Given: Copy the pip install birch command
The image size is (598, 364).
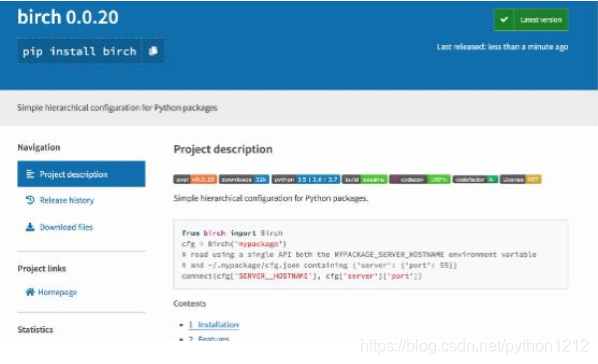Looking at the screenshot, I should tap(153, 51).
